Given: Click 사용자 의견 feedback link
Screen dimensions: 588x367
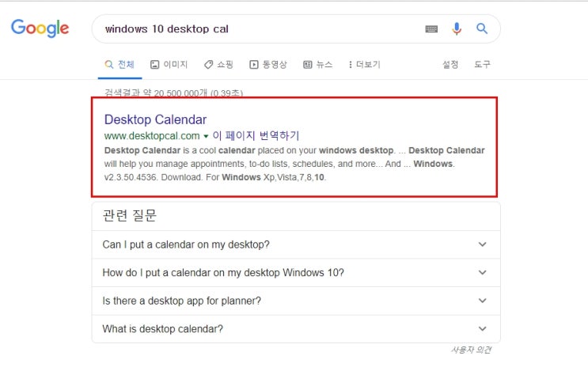Looking at the screenshot, I should click(x=471, y=350).
